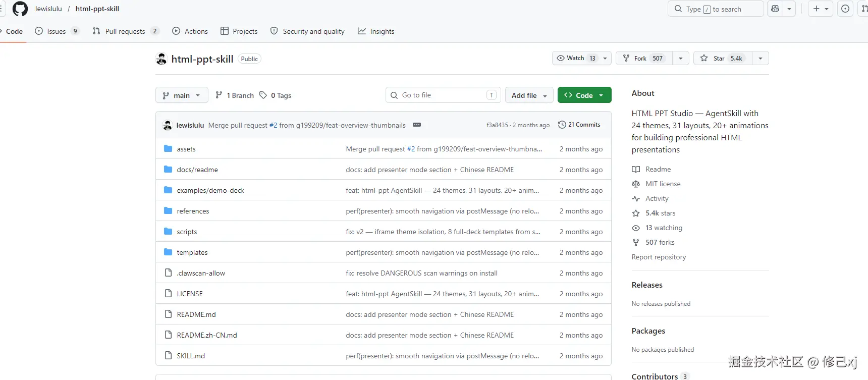The height and width of the screenshot is (380, 868).
Task: Open the examples/demo-deck folder name
Action: tap(210, 190)
